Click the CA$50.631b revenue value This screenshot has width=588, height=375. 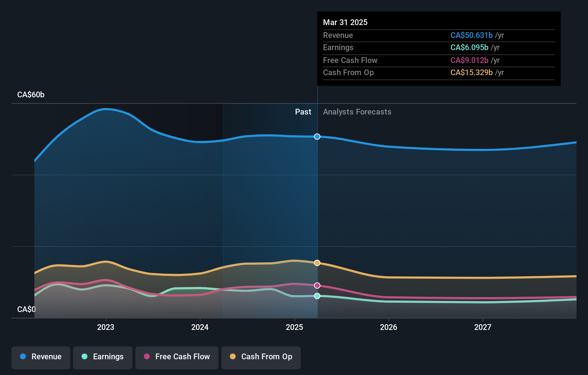pyautogui.click(x=472, y=35)
